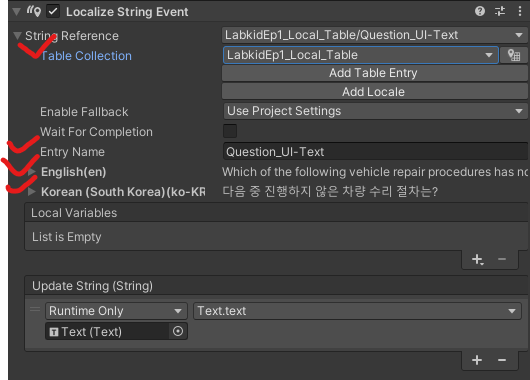
Task: Click the Table Collection label
Action: (x=86, y=56)
